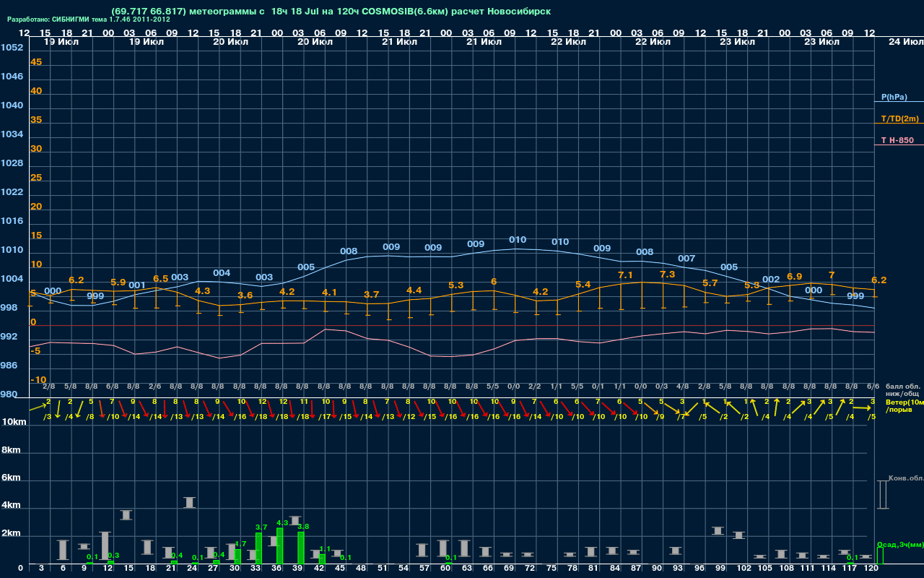Click the 1016 pressure axis label
The image size is (924, 578).
tap(12, 221)
